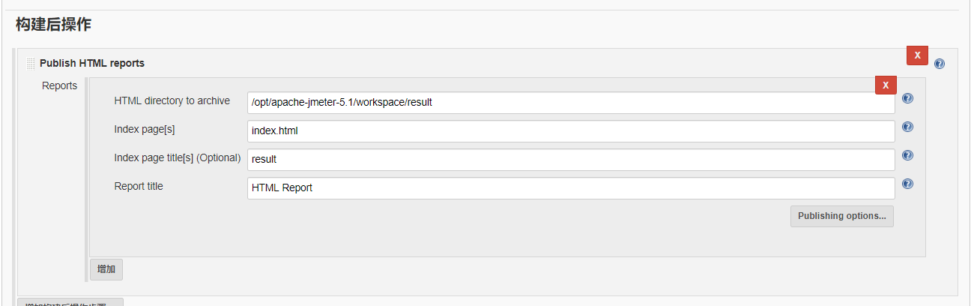Open help for Publish HTML reports section
The image size is (980, 306).
coord(940,64)
